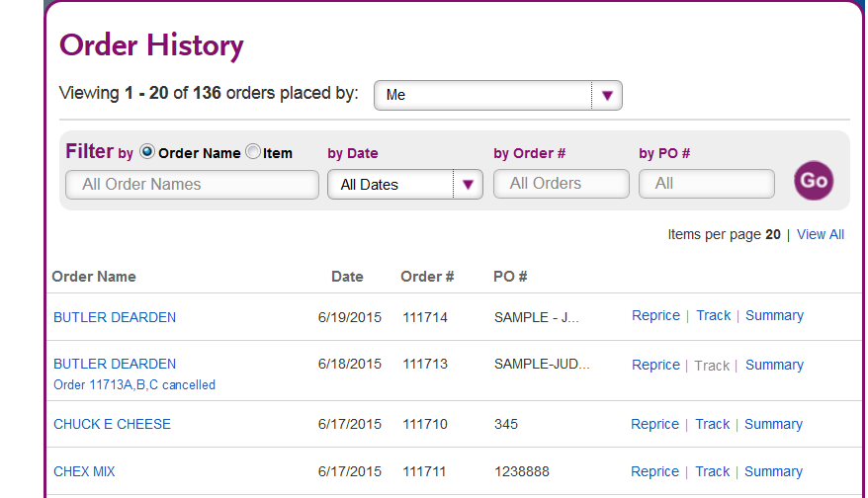View Summary for order 111713
This screenshot has width=868, height=498.
click(774, 366)
